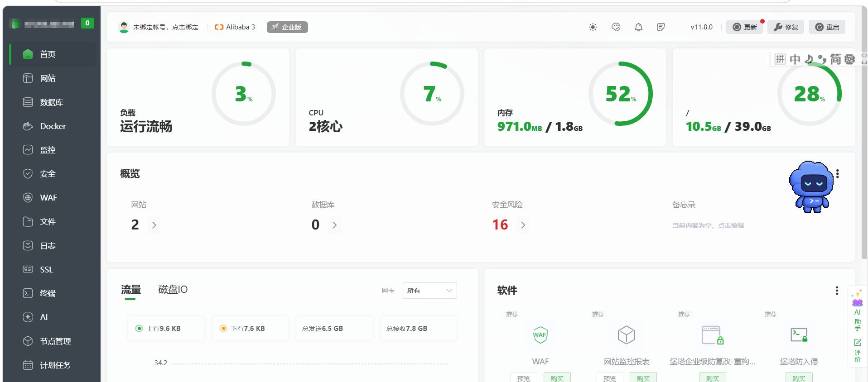Open the theme palette icon
The width and height of the screenshot is (868, 382).
pyautogui.click(x=616, y=27)
